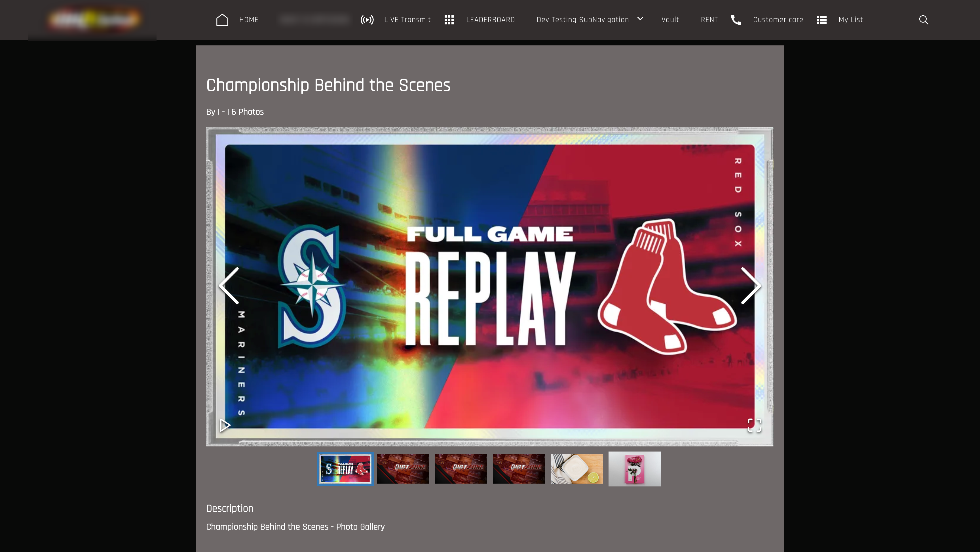
Task: Show the previous photo with the left arrow
Action: coord(229,286)
